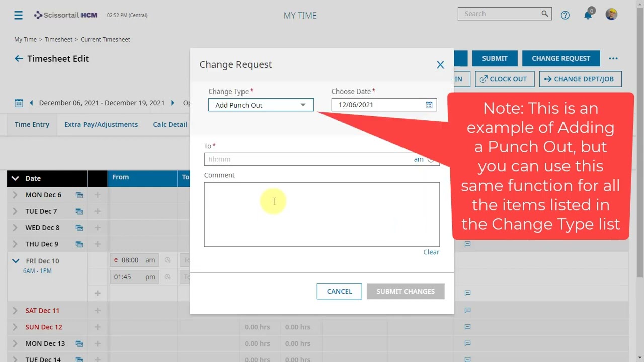This screenshot has width=644, height=362.
Task: Click the Cancel button in the dialog
Action: point(339,291)
